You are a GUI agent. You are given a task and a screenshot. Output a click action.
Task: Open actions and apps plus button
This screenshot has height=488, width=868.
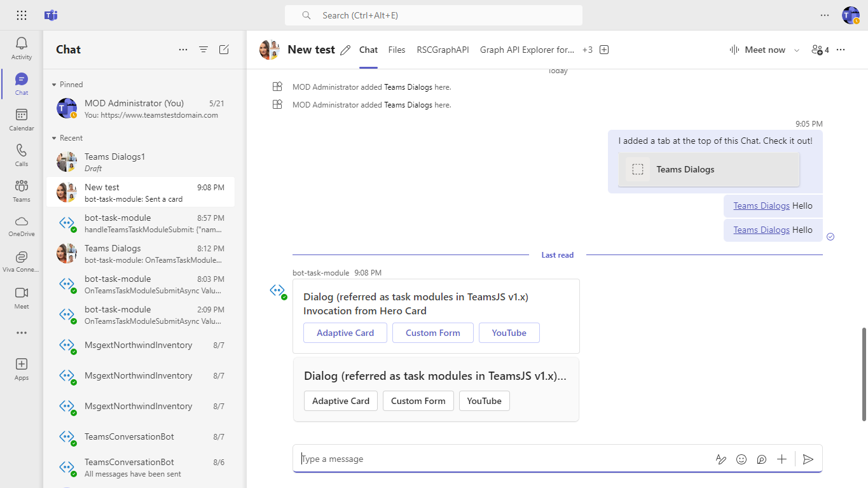(x=782, y=459)
